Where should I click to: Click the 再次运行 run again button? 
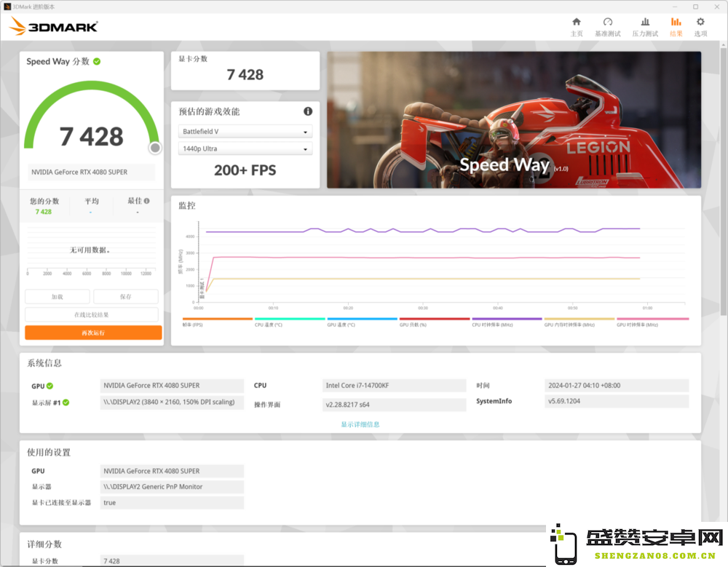pos(93,333)
